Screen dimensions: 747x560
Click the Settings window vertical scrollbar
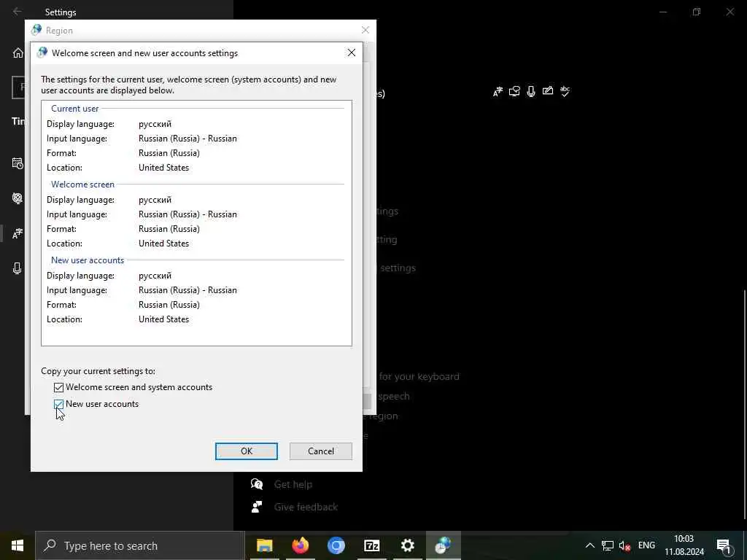(x=744, y=404)
